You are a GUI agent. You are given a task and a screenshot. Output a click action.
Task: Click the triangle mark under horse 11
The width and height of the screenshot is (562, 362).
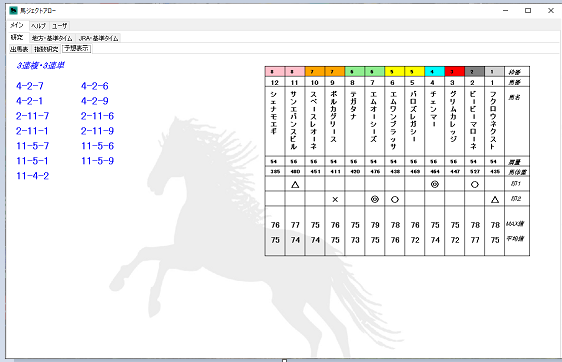[x=295, y=185]
